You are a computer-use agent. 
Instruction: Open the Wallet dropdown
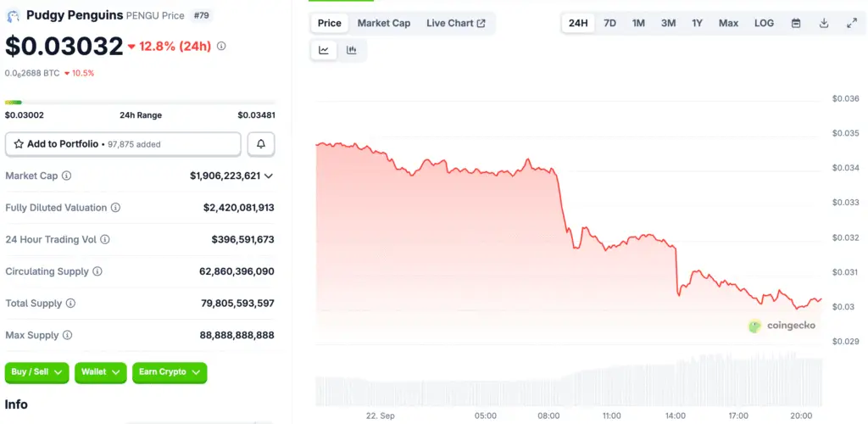[101, 372]
